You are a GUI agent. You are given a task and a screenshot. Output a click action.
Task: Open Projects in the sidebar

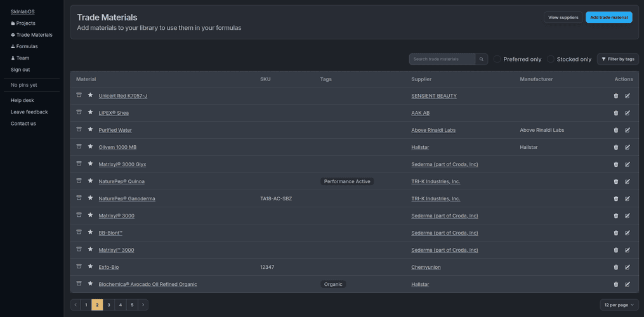point(25,23)
